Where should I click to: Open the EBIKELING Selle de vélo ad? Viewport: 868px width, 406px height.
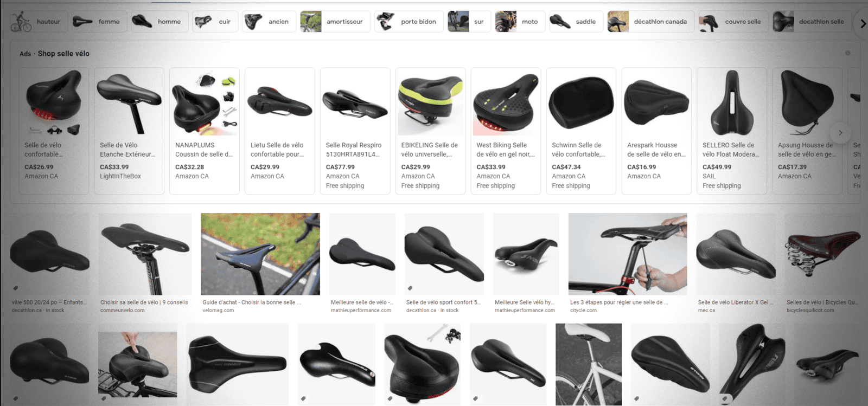click(x=430, y=131)
